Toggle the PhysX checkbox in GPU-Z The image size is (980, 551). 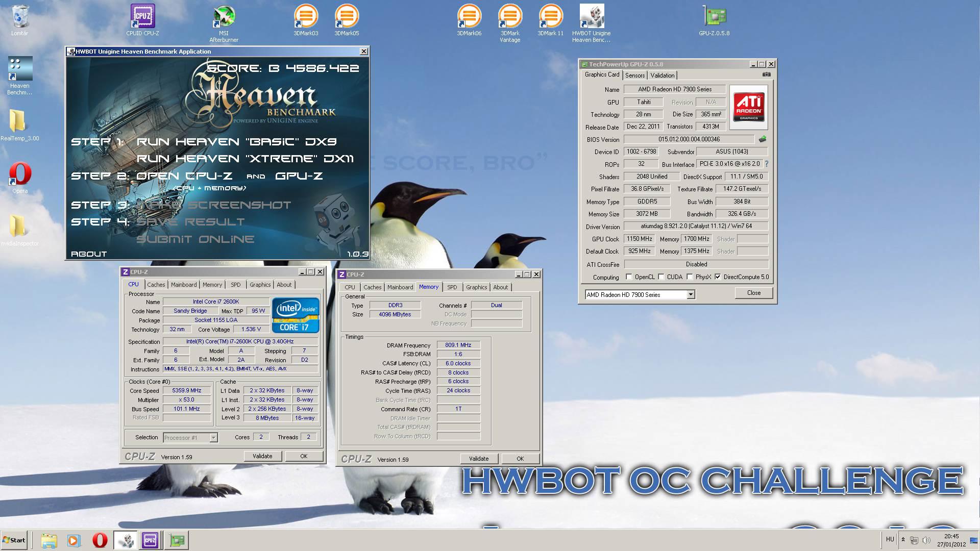690,277
